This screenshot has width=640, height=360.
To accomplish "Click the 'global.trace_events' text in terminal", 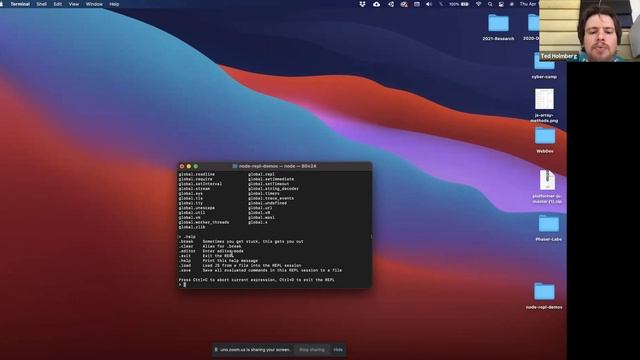I will click(271, 198).
